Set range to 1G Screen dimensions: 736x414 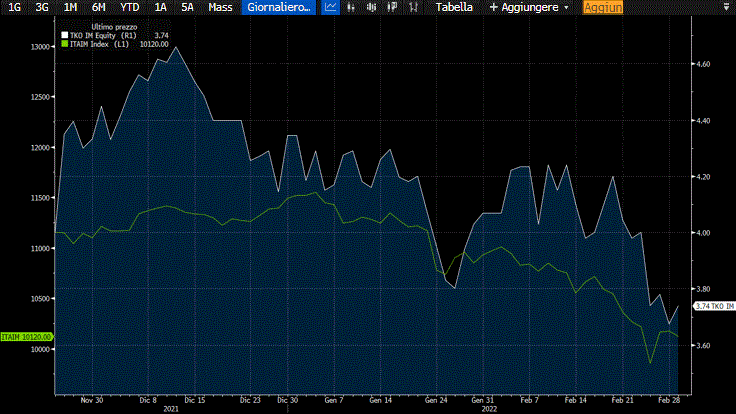click(x=14, y=7)
